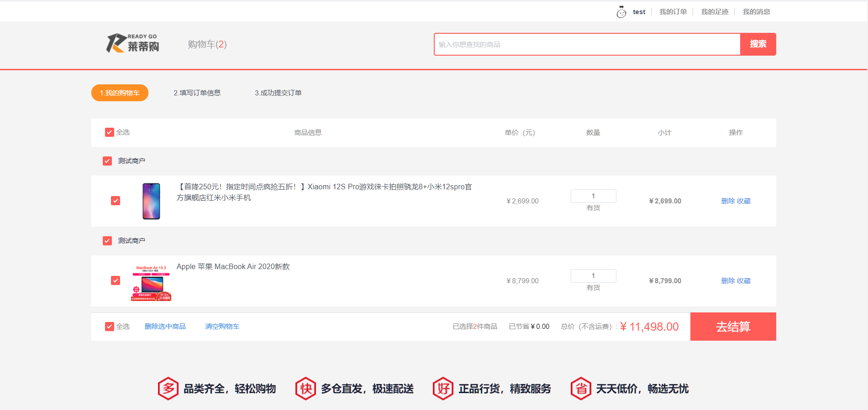The image size is (868, 410).
Task: Click the 单价（元） column header
Action: (520, 133)
